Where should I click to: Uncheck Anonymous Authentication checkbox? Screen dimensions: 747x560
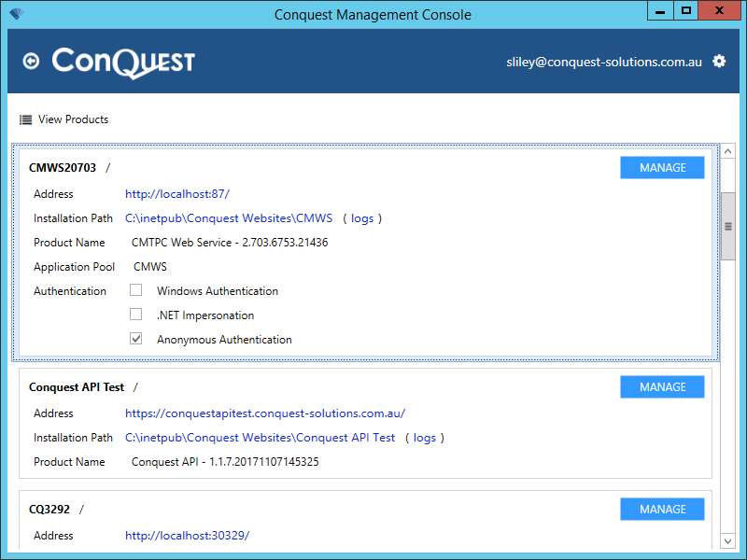click(135, 339)
